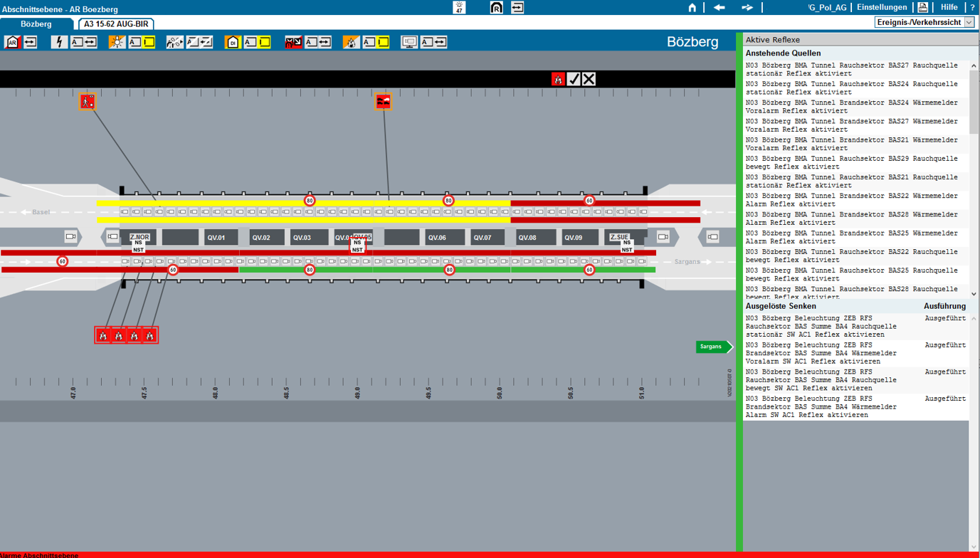Toggle the yellow lighting manual mode button
Image resolution: width=980 pixels, height=558 pixels.
(x=149, y=43)
